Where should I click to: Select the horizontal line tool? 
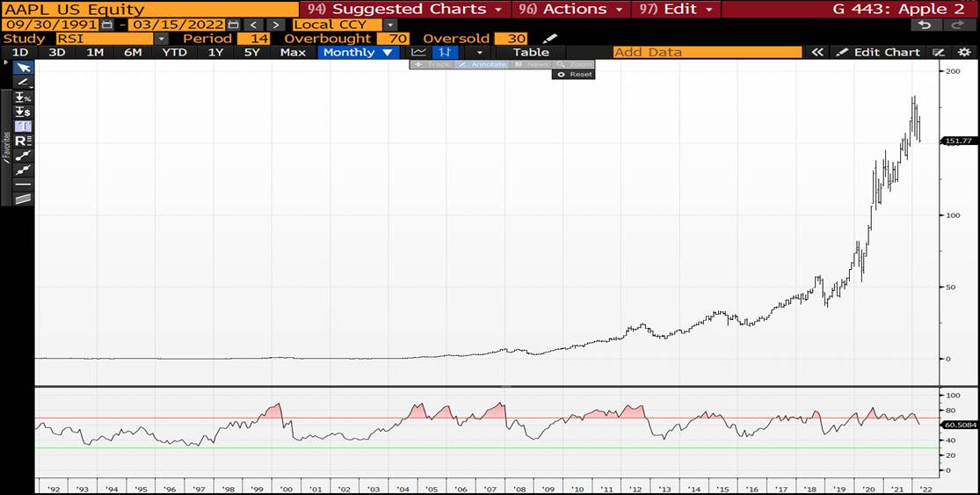pos(24,185)
